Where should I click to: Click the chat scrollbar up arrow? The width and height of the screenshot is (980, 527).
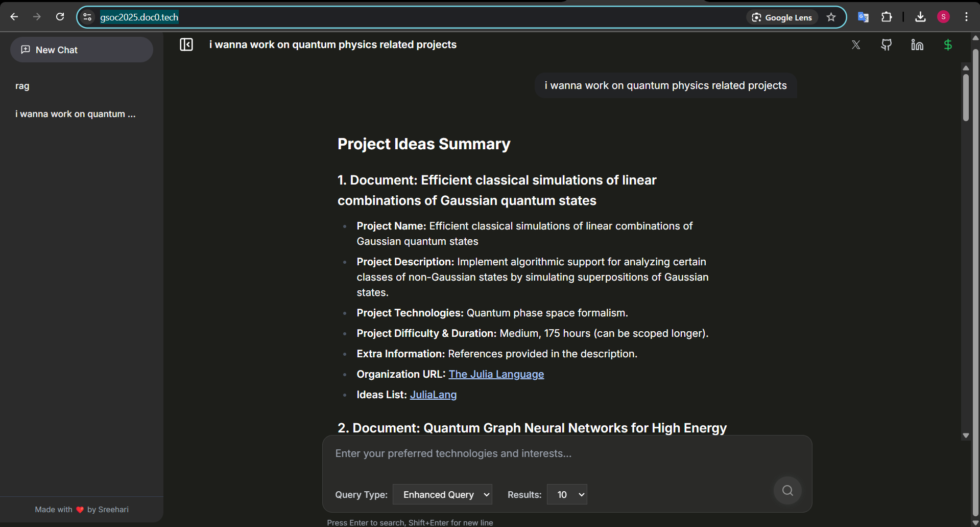(966, 67)
